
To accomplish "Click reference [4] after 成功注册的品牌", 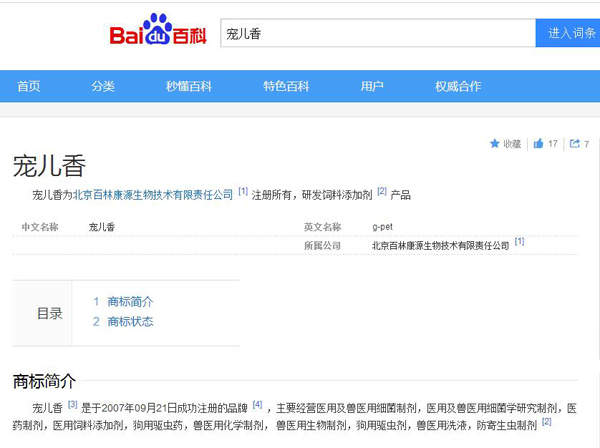I will [x=257, y=404].
